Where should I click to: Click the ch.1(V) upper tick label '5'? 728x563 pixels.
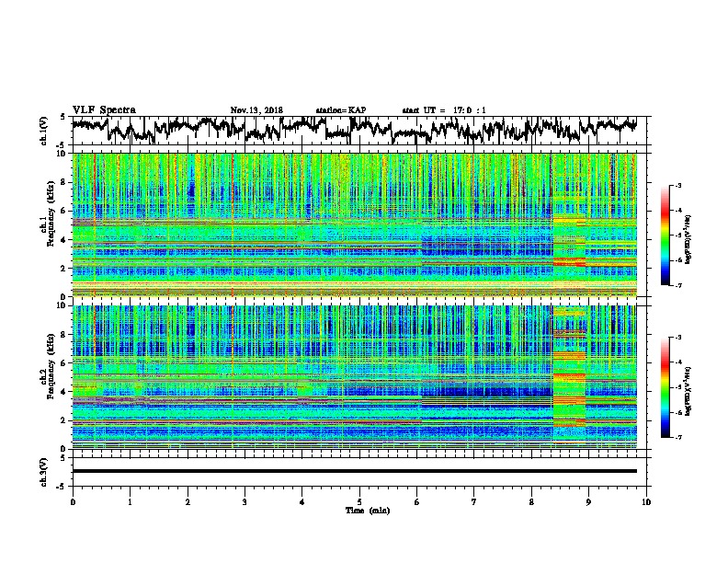pyautogui.click(x=63, y=118)
